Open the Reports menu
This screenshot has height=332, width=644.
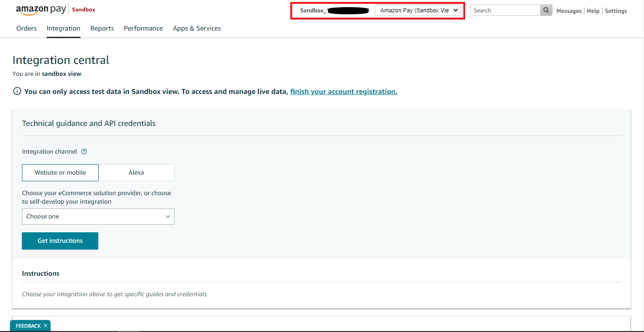coord(102,28)
